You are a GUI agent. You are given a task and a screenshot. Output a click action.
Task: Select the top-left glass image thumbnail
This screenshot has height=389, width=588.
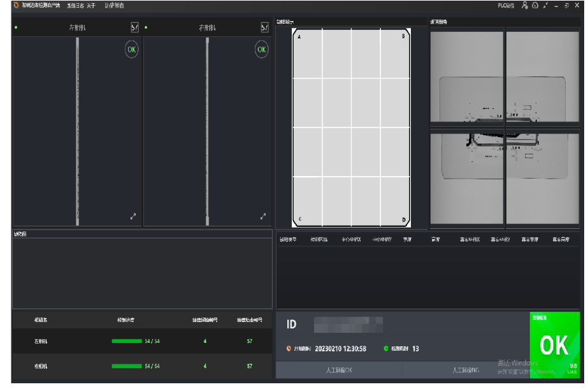[x=467, y=75]
